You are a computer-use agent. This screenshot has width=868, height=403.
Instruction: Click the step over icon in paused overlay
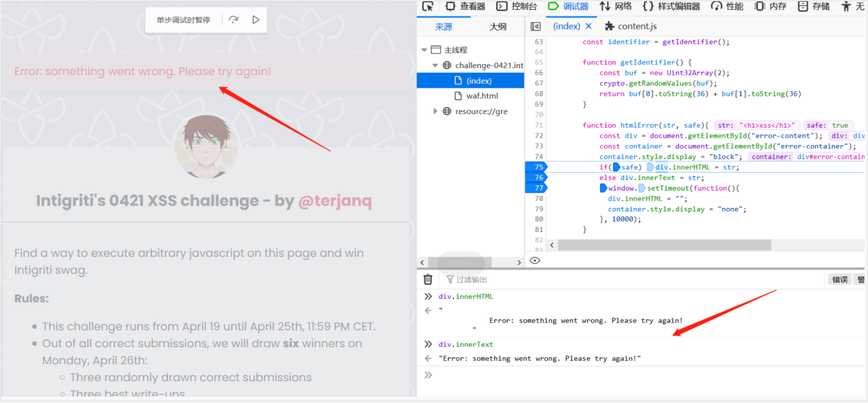point(233,20)
